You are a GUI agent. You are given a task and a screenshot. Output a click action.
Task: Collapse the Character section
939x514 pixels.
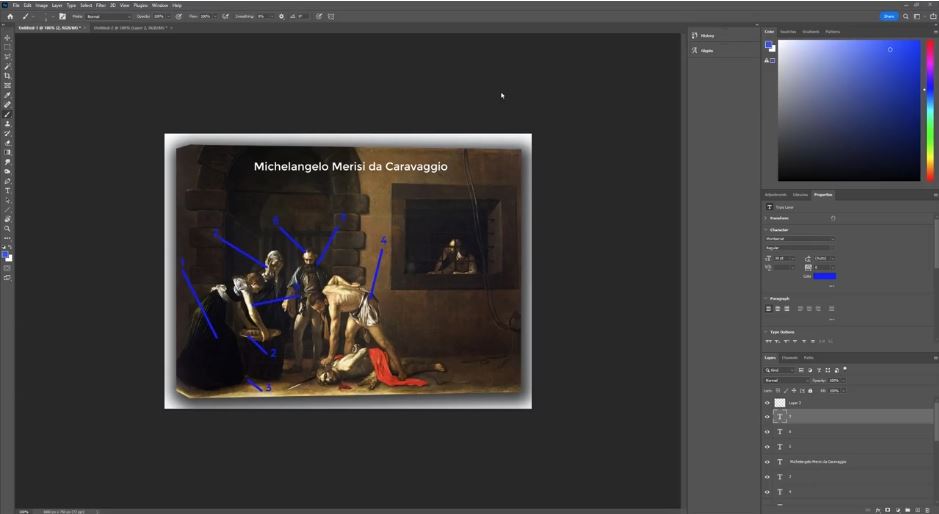tap(767, 230)
